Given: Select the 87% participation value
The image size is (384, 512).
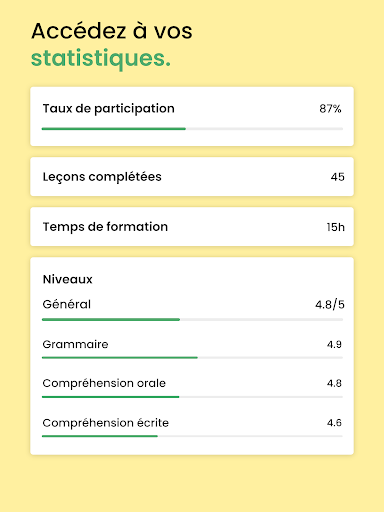Looking at the screenshot, I should (x=330, y=109).
